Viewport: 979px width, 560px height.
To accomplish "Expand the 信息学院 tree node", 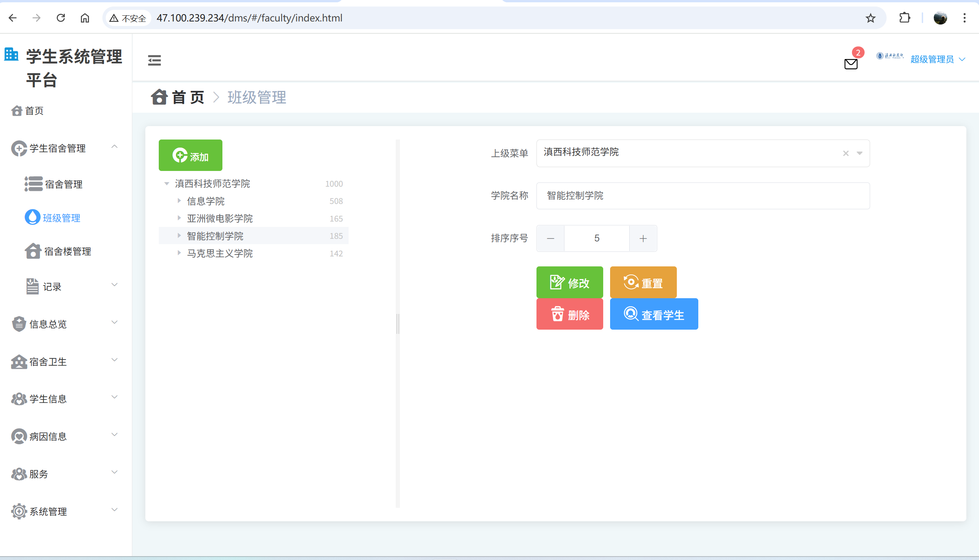I will pyautogui.click(x=179, y=201).
